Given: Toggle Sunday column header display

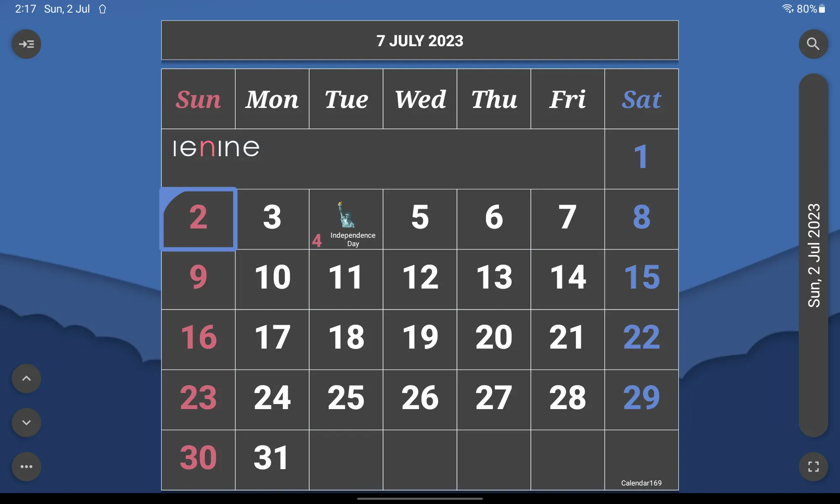Looking at the screenshot, I should click(199, 98).
